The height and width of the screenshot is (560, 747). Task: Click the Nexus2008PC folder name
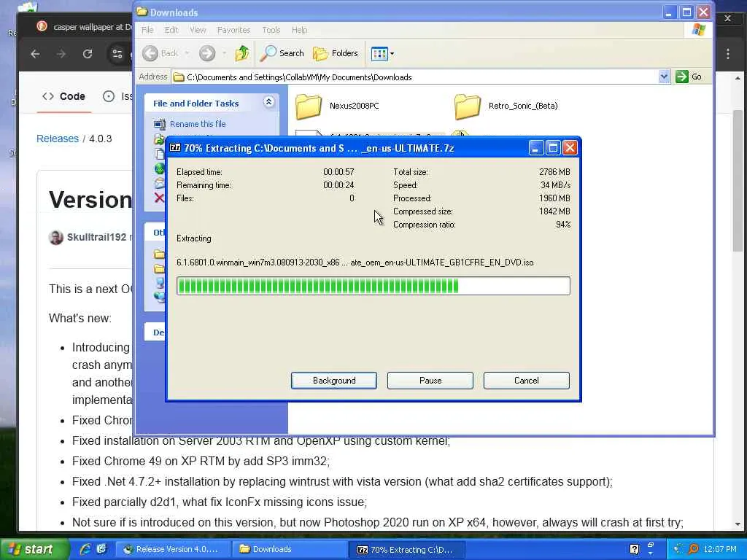355,106
